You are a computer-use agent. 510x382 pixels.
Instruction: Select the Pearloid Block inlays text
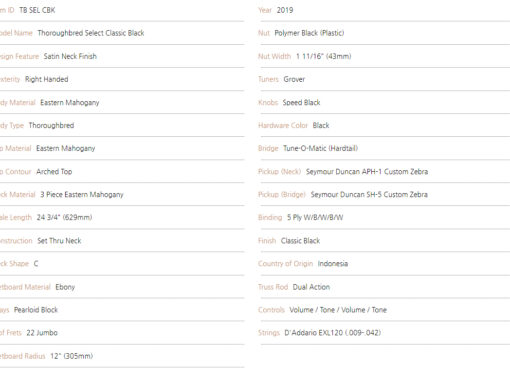point(36,310)
